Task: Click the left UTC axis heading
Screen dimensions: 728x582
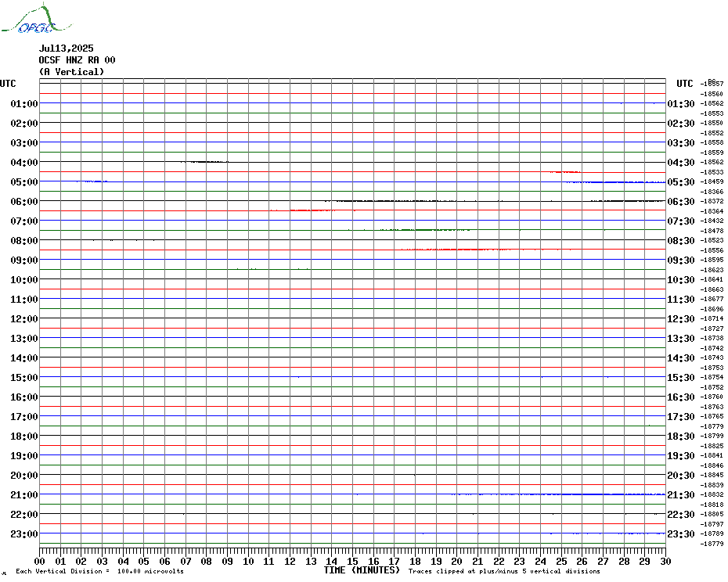Action: tap(8, 84)
